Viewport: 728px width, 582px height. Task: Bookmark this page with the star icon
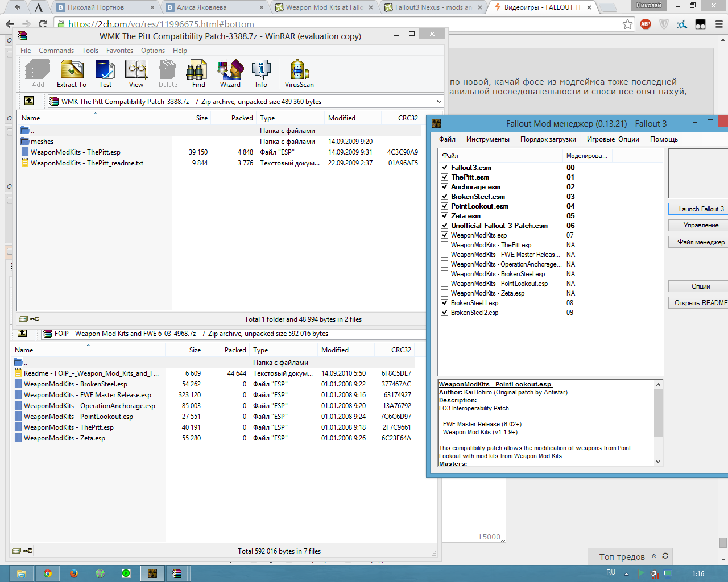[x=627, y=24]
